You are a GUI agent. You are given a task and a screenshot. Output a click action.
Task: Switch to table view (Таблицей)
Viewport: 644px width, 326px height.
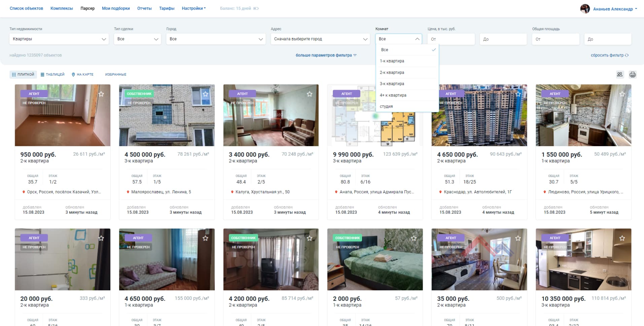click(52, 74)
